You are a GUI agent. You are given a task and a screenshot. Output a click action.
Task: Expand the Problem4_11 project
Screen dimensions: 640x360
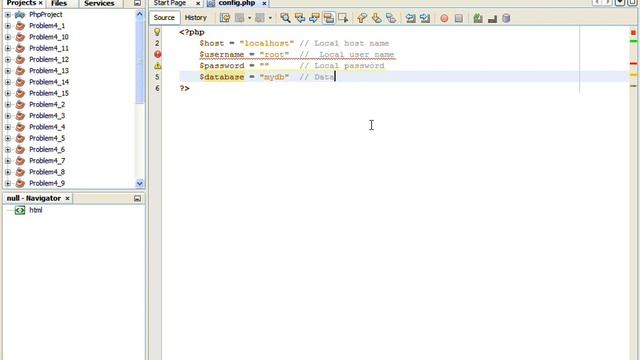coord(8,48)
